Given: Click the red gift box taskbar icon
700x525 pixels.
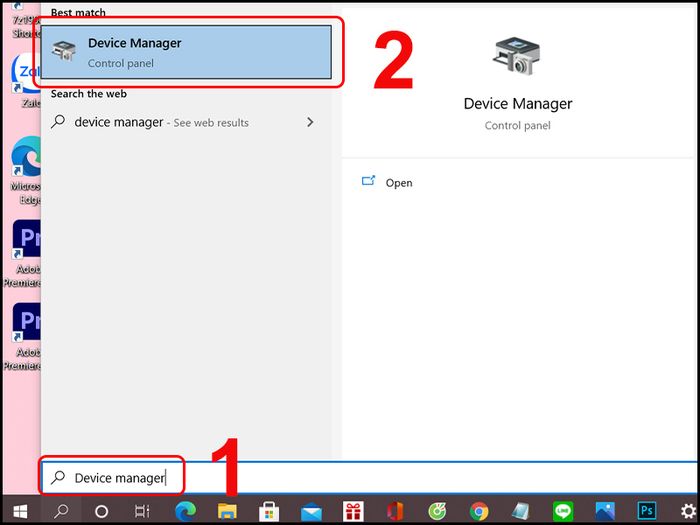Looking at the screenshot, I should click(353, 511).
